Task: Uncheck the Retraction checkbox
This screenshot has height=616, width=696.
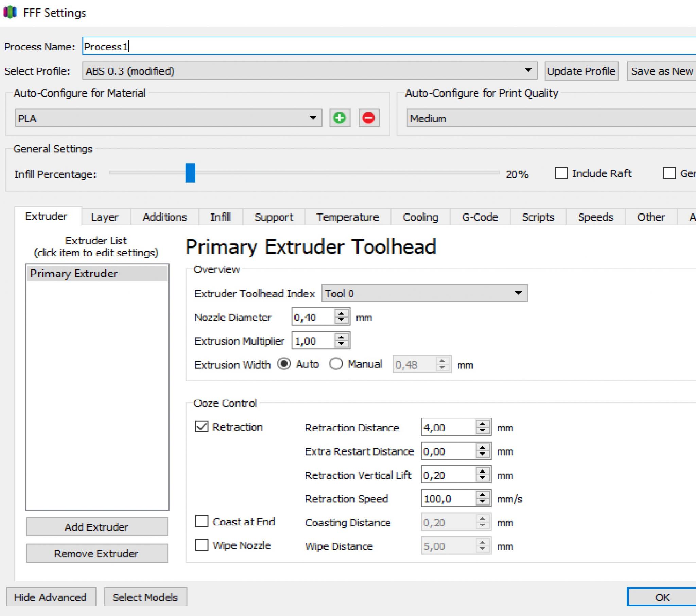Action: [202, 427]
